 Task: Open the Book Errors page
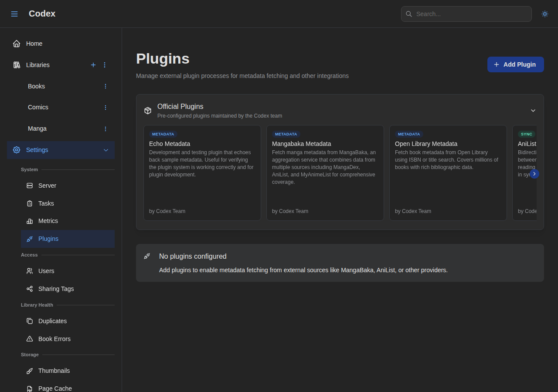[54, 339]
